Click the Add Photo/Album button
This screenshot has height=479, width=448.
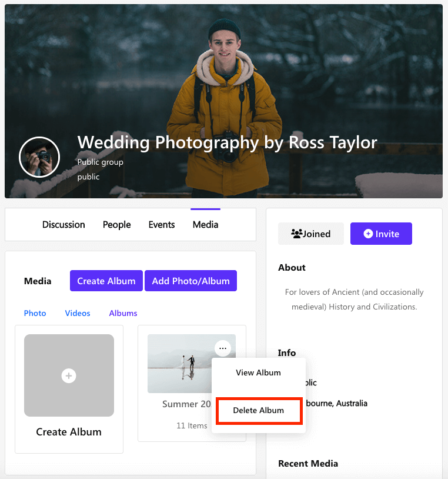[x=190, y=281]
